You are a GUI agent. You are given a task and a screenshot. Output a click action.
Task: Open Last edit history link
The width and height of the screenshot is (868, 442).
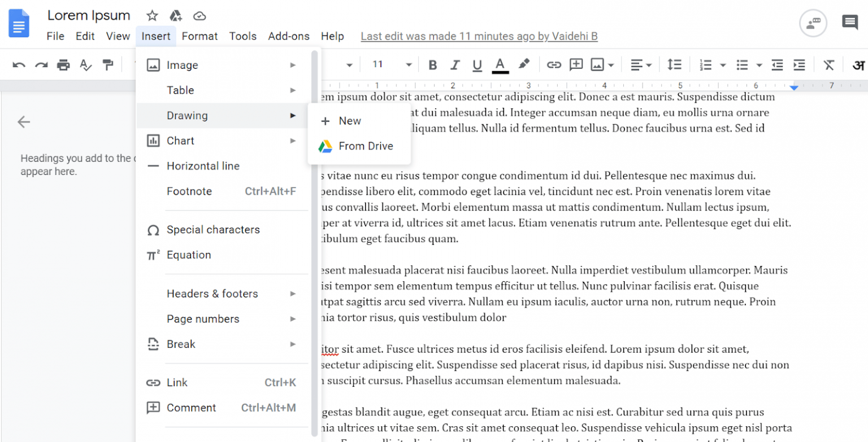[479, 36]
